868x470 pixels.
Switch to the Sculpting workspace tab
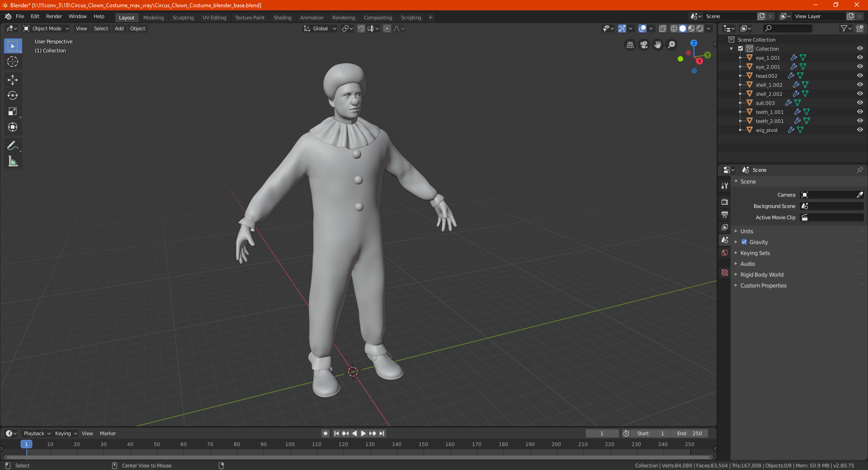(x=183, y=18)
